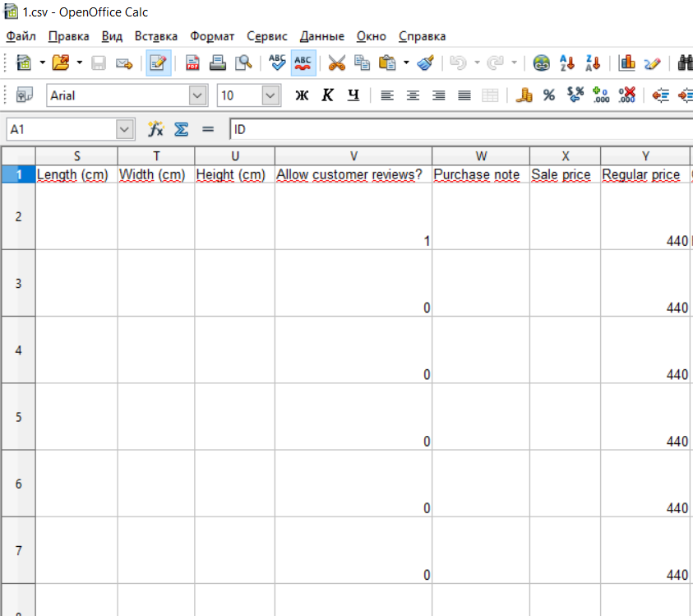Click the Hyperlink globe icon
693x616 pixels.
pyautogui.click(x=542, y=63)
